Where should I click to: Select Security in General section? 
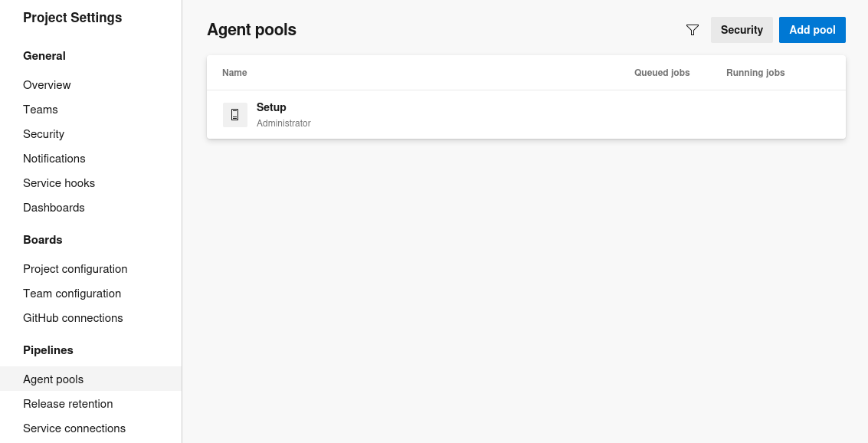point(44,134)
